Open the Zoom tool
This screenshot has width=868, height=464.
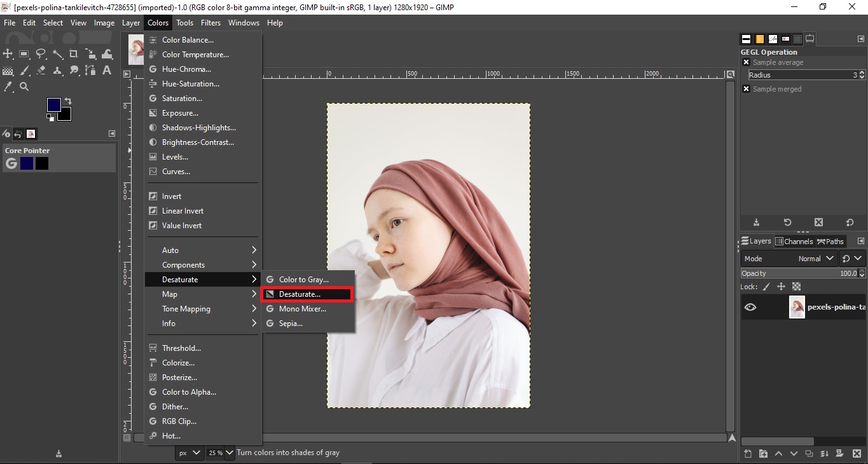25,87
